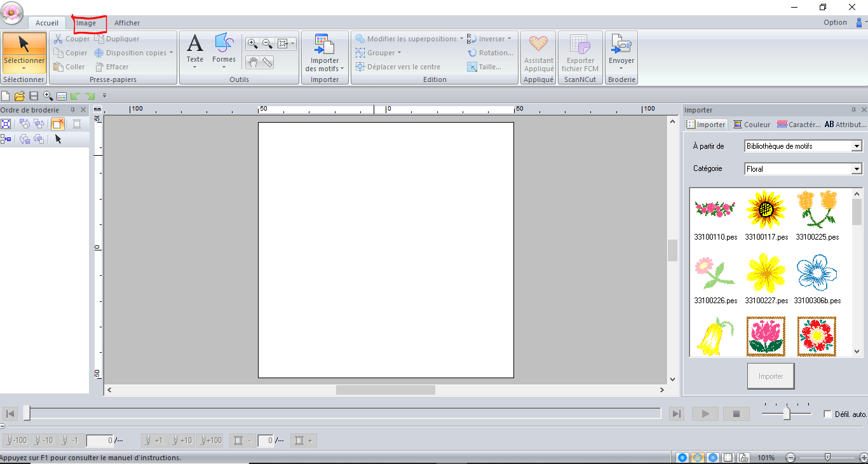The width and height of the screenshot is (868, 464).
Task: Pin the Ordre de broderie panel
Action: coord(72,110)
